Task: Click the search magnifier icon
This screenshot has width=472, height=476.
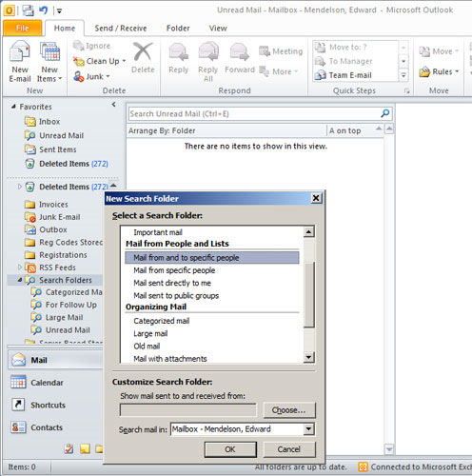Action: coord(385,113)
